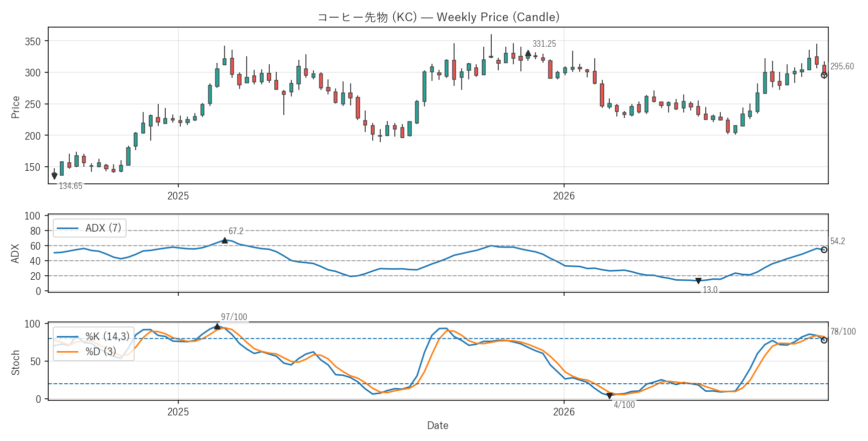This screenshot has width=868, height=441.
Task: Click the 2026 tick label under price chart
Action: (564, 196)
